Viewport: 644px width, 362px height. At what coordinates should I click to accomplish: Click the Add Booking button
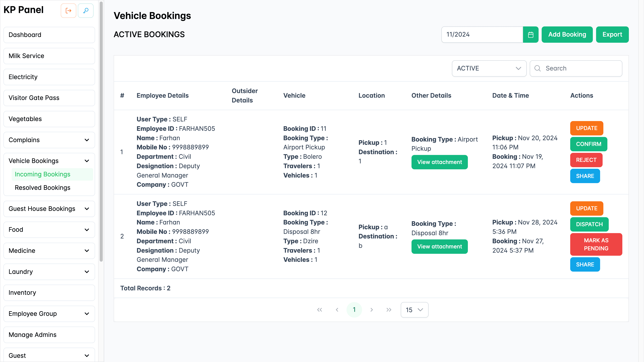point(567,34)
